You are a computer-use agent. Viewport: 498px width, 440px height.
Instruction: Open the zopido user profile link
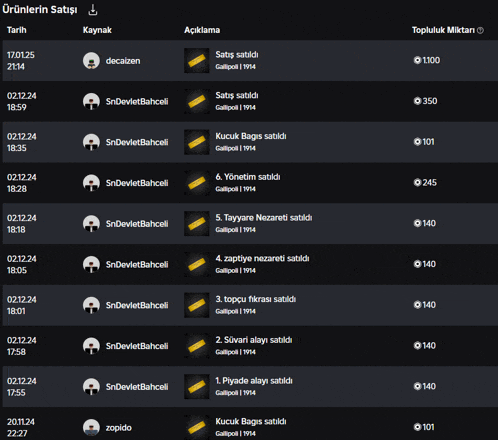(119, 427)
